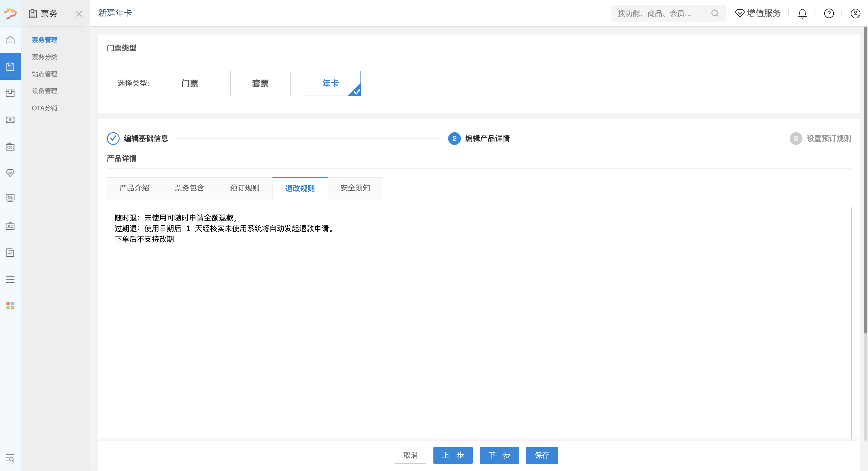Open help question mark icon
This screenshot has height=471, width=868.
point(829,14)
